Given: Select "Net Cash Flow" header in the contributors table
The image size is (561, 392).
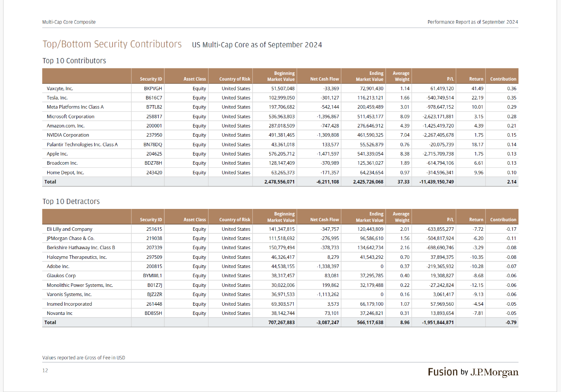Looking at the screenshot, I should click(x=325, y=79).
